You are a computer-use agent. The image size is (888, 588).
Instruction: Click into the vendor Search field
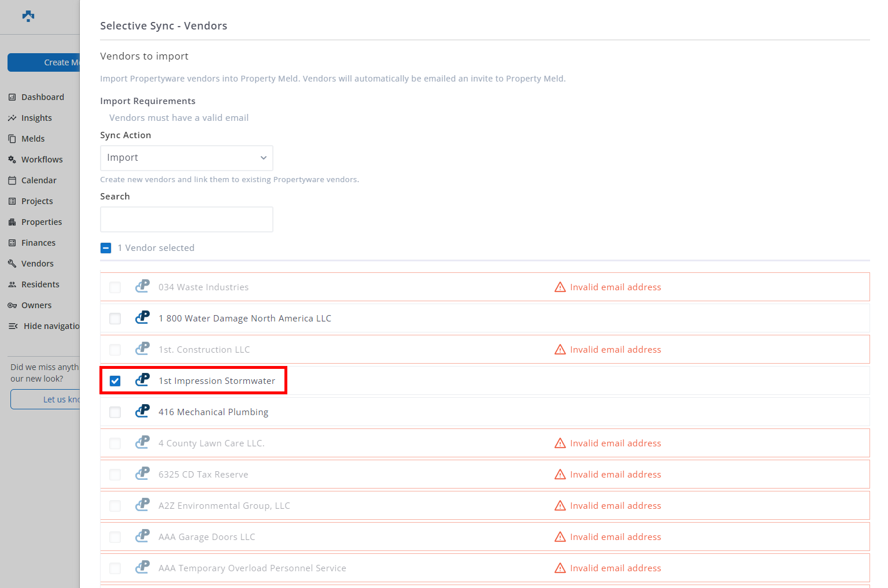click(x=186, y=220)
